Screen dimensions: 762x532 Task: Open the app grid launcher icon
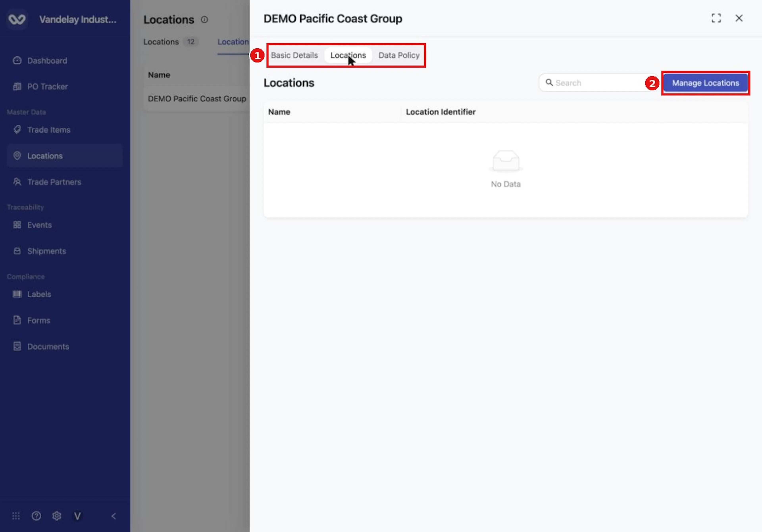tap(16, 516)
